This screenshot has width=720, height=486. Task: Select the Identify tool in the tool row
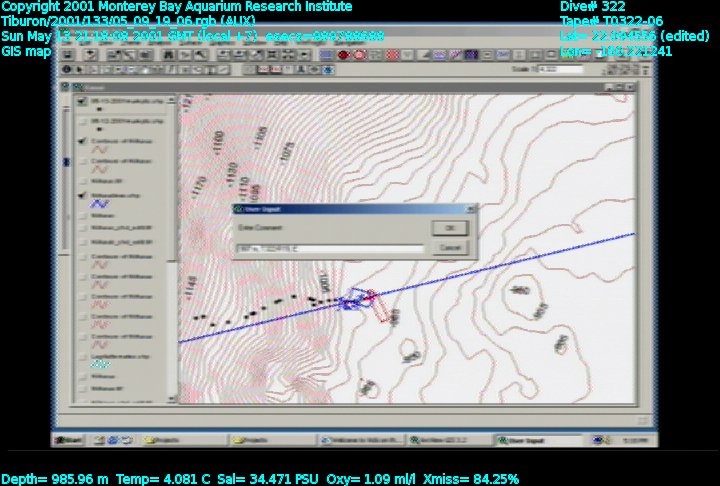[x=67, y=70]
